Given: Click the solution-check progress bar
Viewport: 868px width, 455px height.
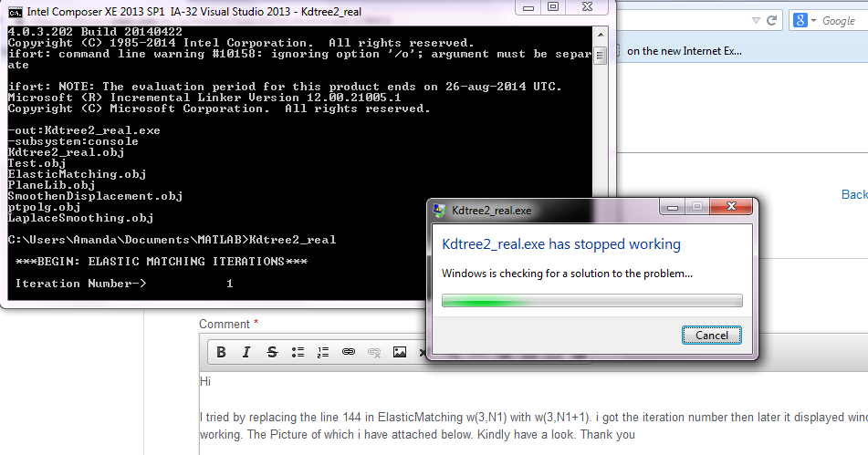Looking at the screenshot, I should (x=591, y=300).
